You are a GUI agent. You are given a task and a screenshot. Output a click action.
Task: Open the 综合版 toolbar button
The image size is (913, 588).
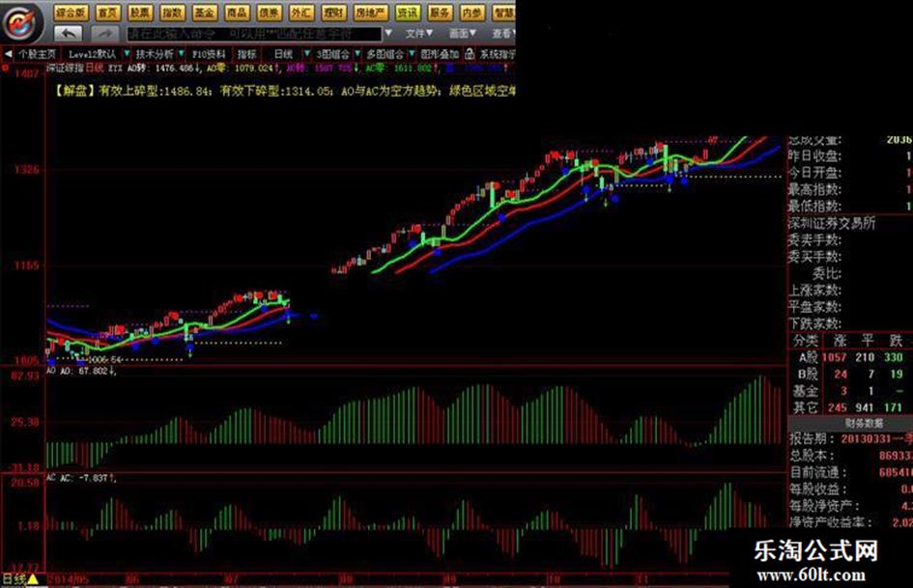click(71, 13)
